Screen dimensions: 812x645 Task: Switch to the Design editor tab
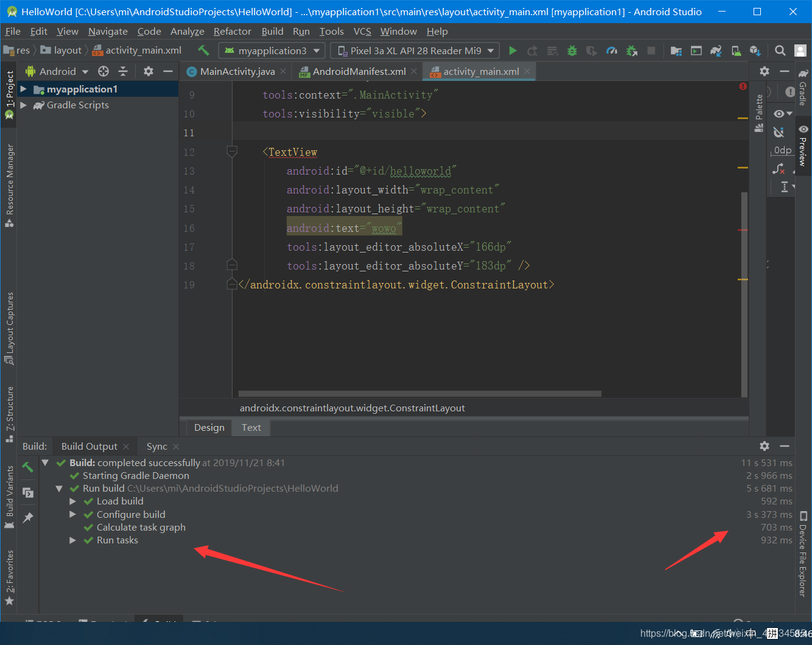pos(209,427)
